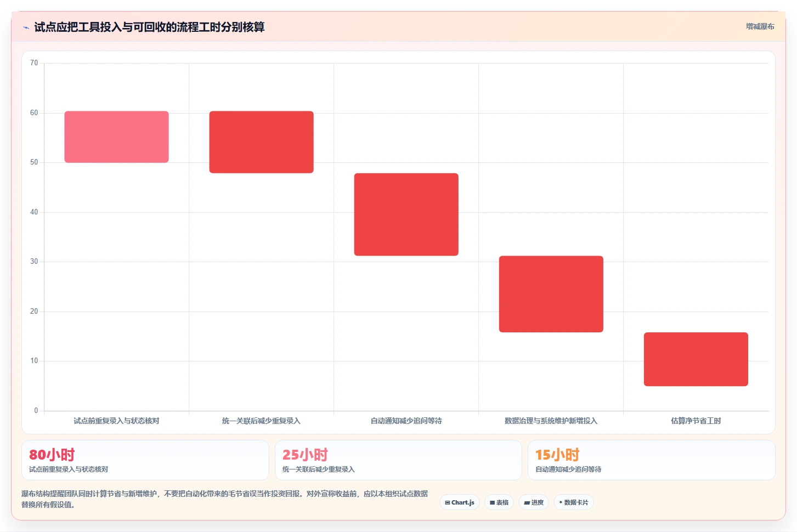Click the y-axis value 50
This screenshot has width=797, height=532.
[34, 162]
